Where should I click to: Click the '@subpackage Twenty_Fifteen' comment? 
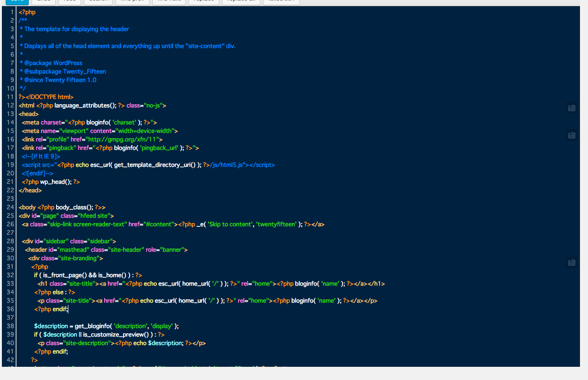[65, 71]
